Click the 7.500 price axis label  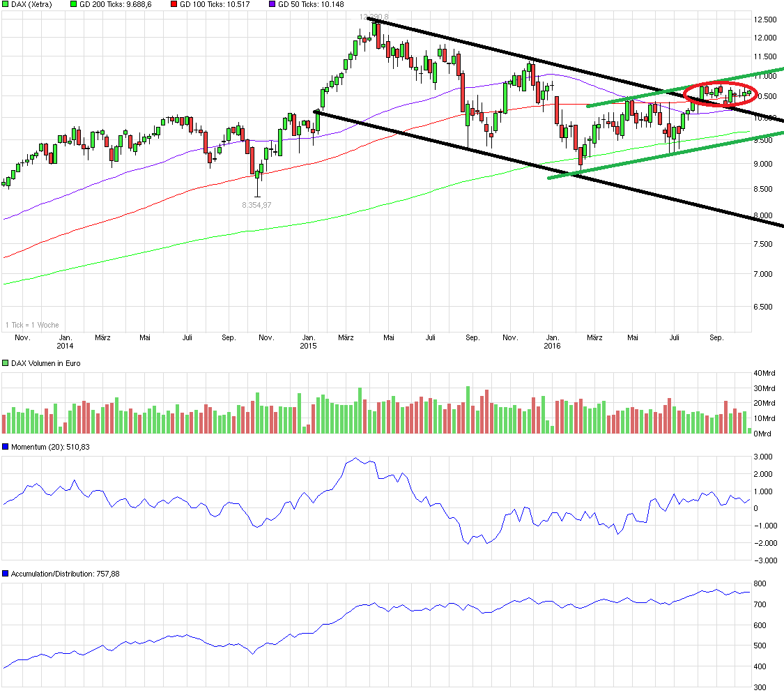tap(763, 244)
